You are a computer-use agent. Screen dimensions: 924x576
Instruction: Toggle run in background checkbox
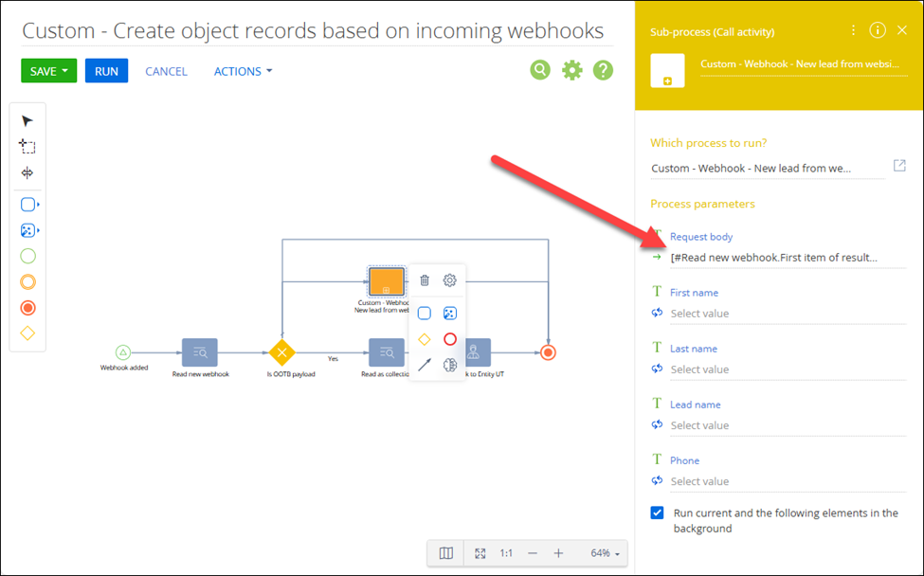[657, 513]
